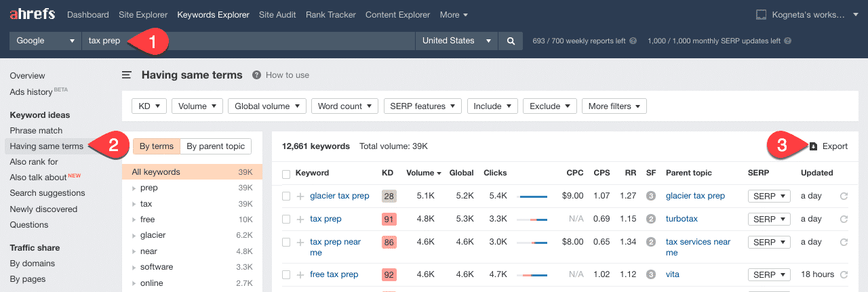Click the clicks distribution bar for tax prep near me

pos(532,242)
